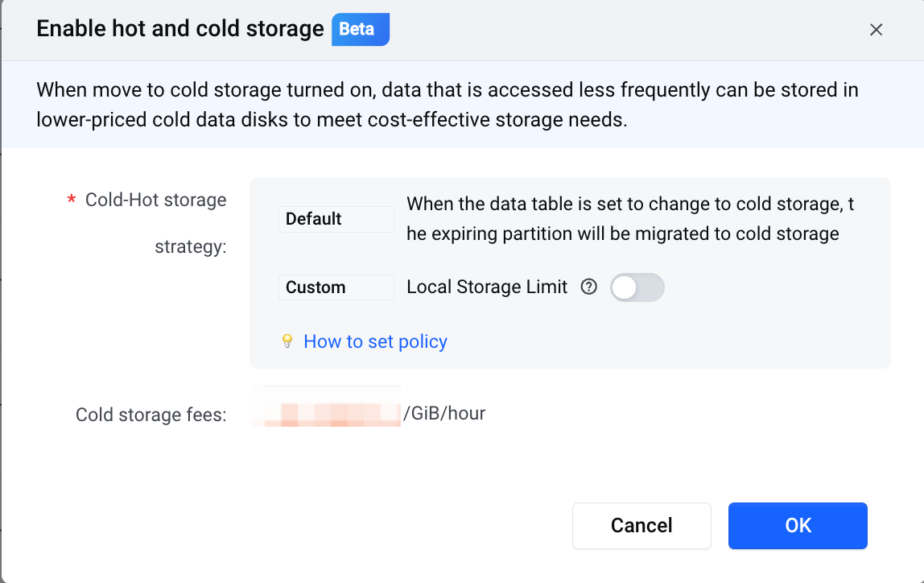924x583 pixels.
Task: Click the blurred cold storage fee value
Action: (326, 406)
